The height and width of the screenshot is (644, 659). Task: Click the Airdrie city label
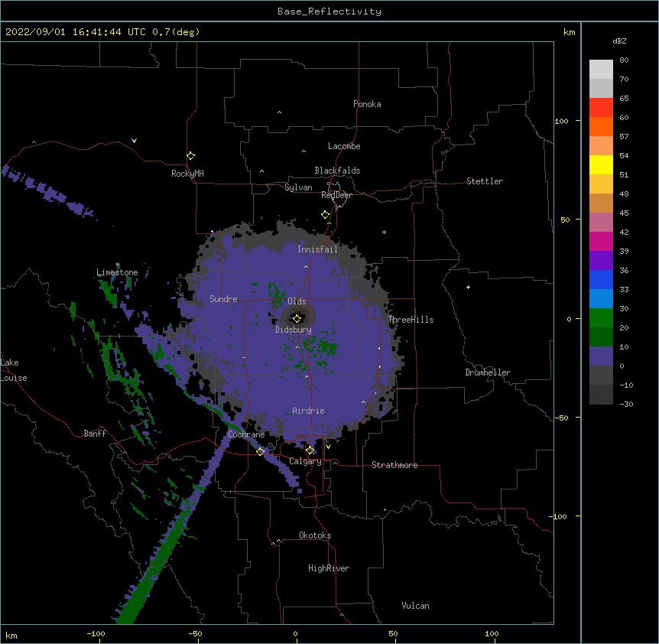pyautogui.click(x=308, y=411)
